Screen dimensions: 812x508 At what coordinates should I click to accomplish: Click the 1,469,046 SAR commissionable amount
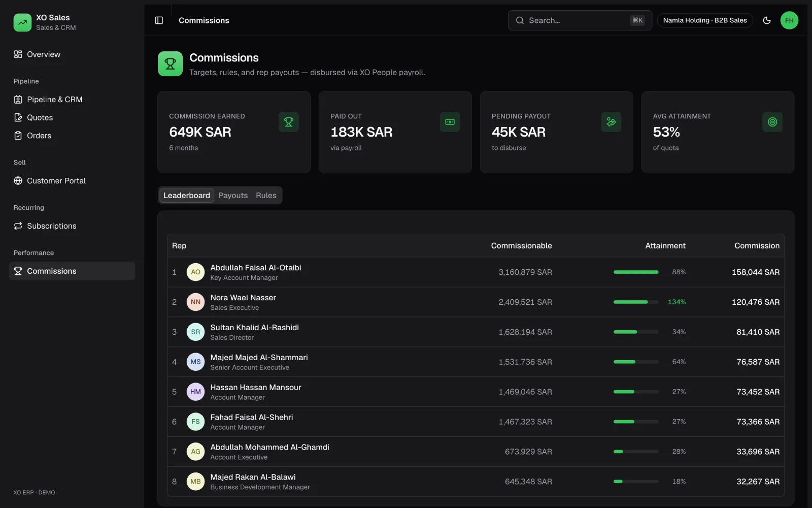pyautogui.click(x=525, y=392)
